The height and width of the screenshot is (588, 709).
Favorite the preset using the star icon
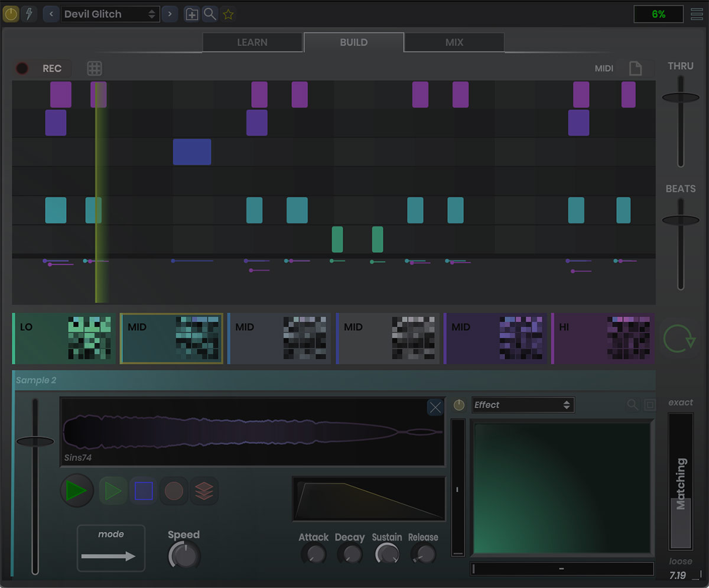pyautogui.click(x=228, y=14)
